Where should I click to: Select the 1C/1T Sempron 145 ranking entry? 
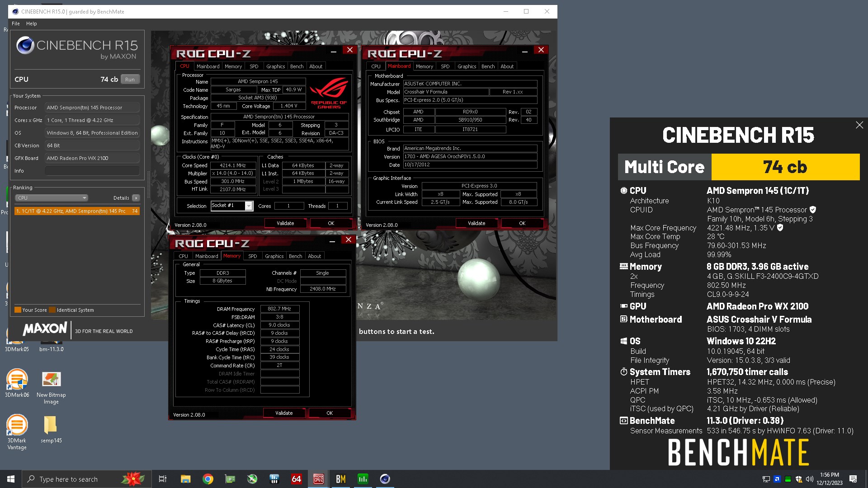click(77, 211)
